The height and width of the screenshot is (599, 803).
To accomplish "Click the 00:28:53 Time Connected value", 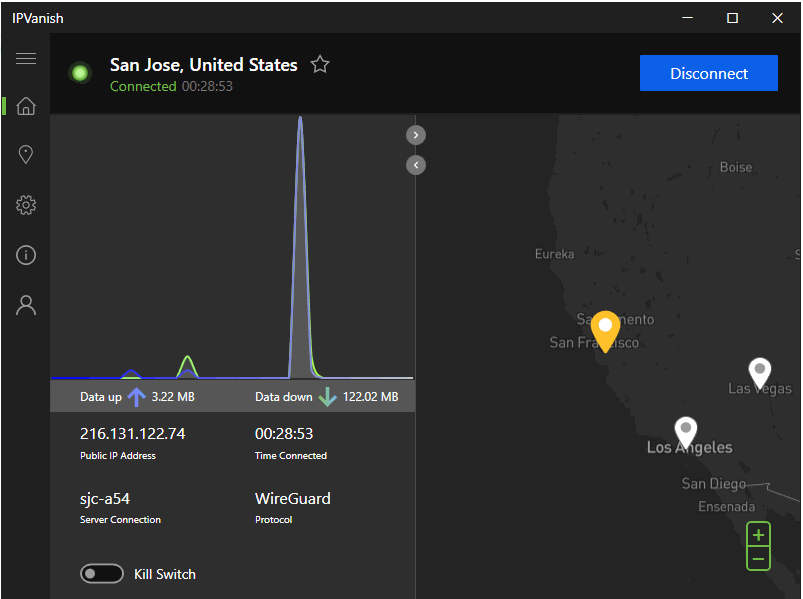I will (284, 434).
